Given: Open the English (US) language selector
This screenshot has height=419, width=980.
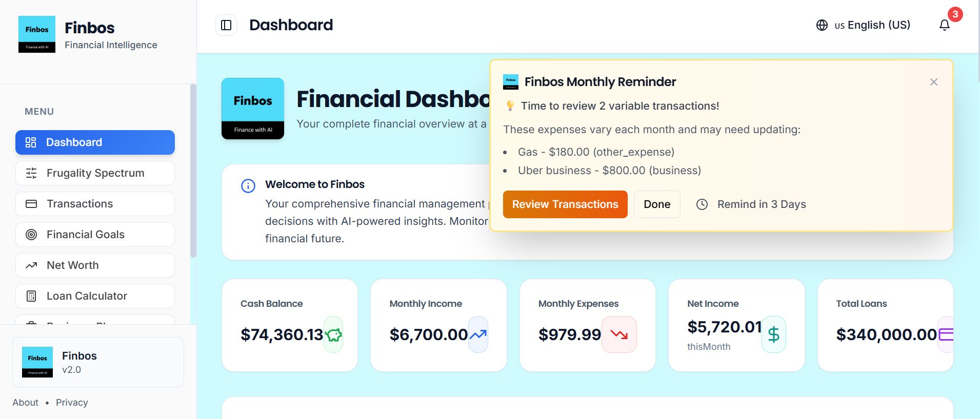Looking at the screenshot, I should pos(863,25).
